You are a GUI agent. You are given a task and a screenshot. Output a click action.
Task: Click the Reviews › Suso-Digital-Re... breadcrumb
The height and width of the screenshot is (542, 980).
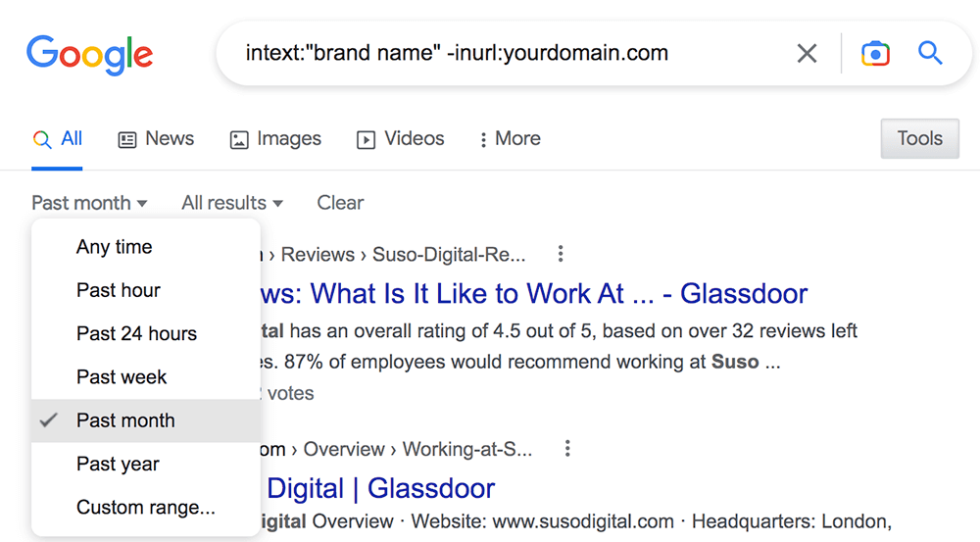(403, 255)
